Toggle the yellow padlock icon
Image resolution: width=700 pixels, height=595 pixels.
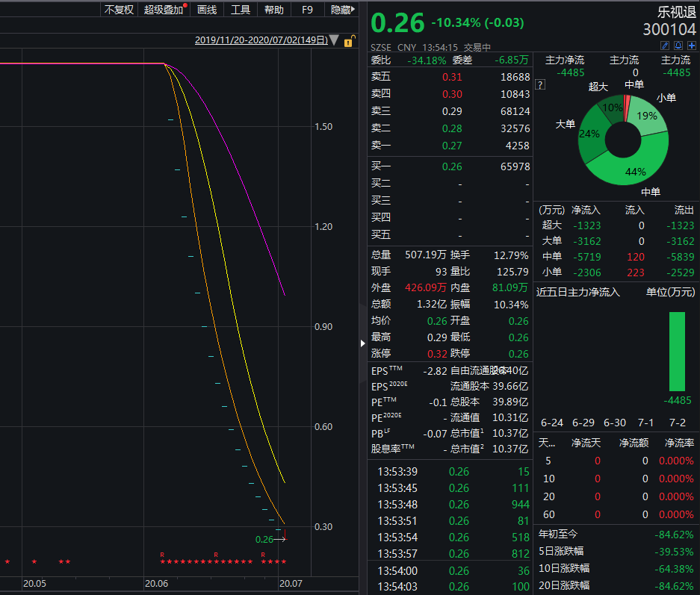[x=348, y=41]
